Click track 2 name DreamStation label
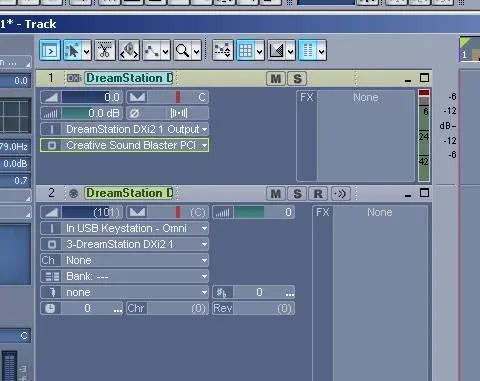 coord(129,193)
